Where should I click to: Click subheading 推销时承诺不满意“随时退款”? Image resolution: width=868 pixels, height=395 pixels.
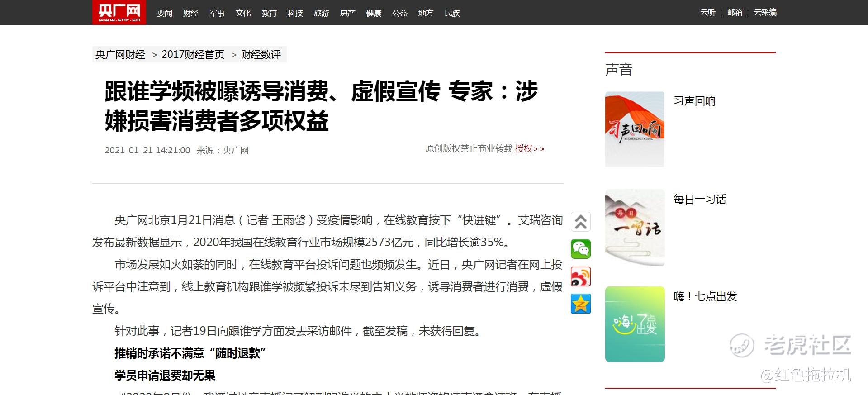(190, 353)
